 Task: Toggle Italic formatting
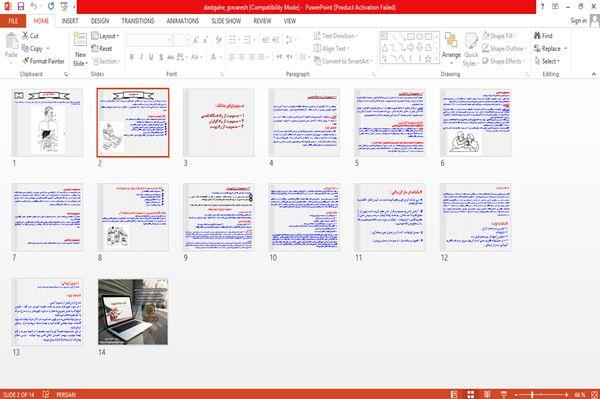[x=141, y=57]
